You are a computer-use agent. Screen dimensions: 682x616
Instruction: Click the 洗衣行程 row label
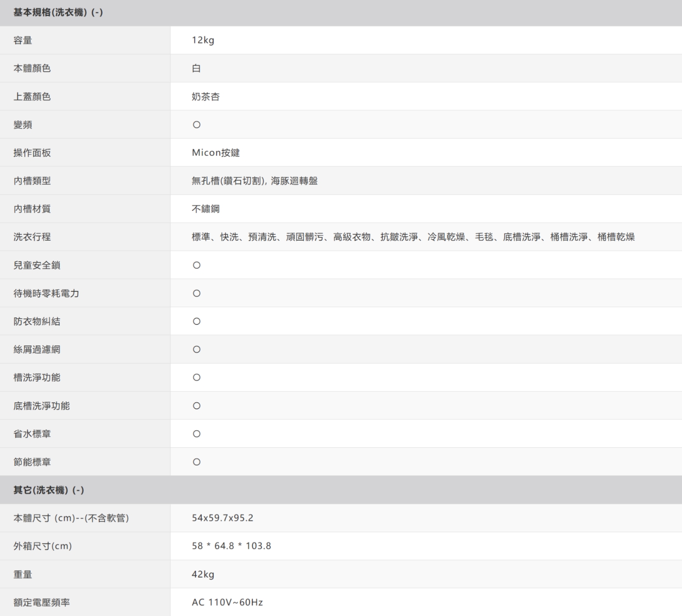coord(31,237)
